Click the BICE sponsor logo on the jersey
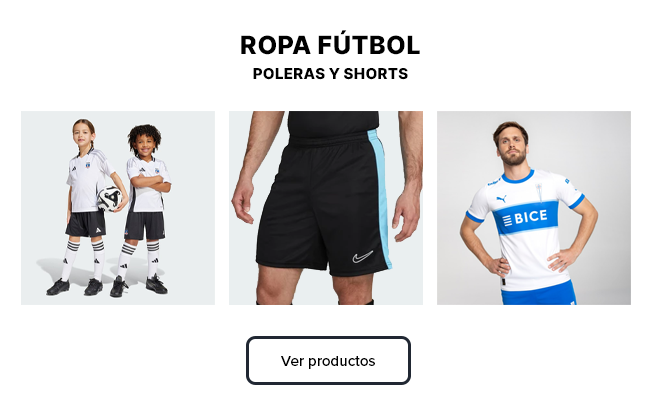 (x=523, y=218)
